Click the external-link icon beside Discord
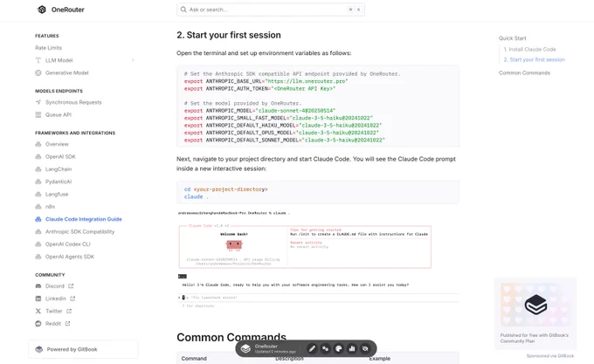594x364 pixels. (71, 286)
